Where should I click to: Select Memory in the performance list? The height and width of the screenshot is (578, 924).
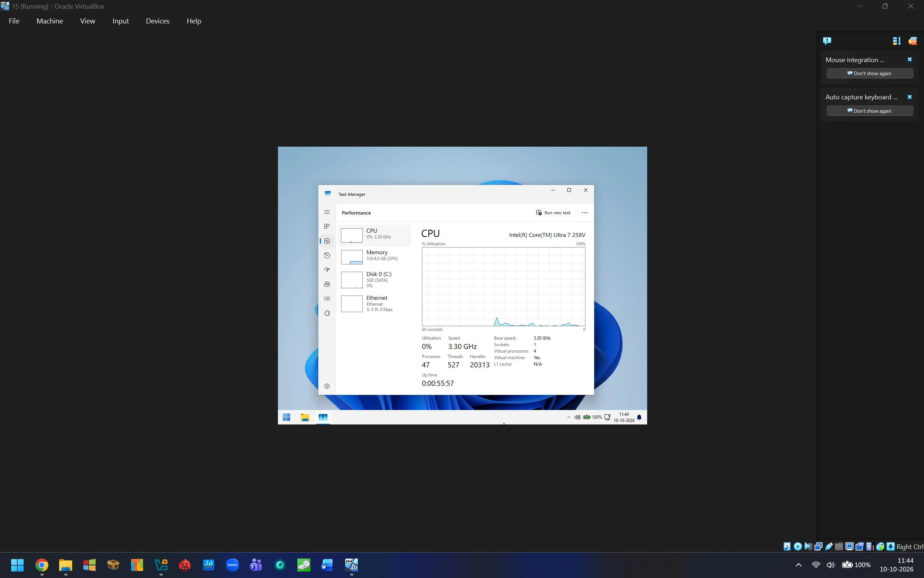[375, 257]
